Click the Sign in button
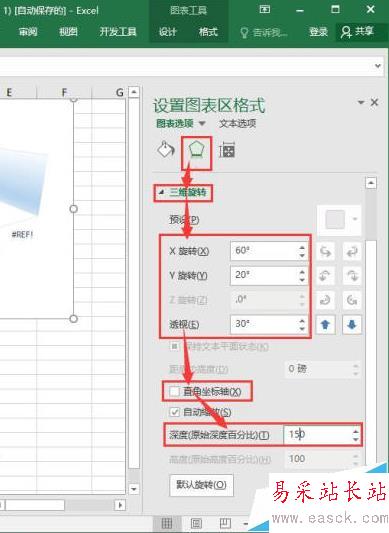Screen dimensions: 389x533 click(x=319, y=32)
